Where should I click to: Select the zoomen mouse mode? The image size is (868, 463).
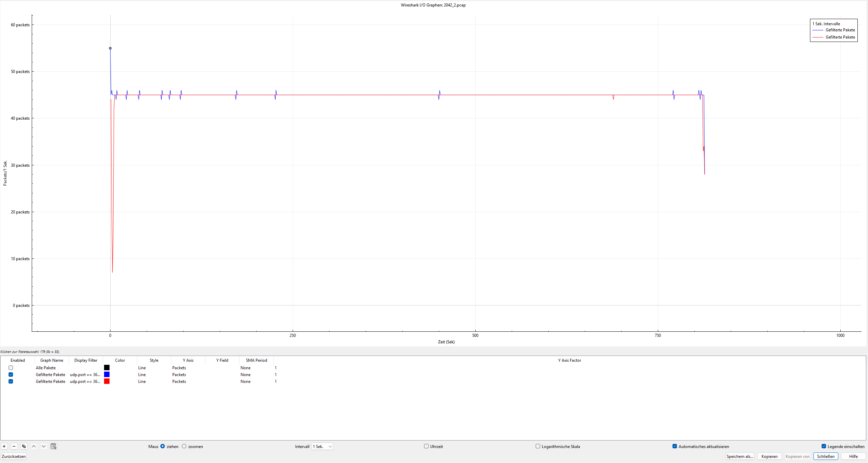tap(184, 446)
